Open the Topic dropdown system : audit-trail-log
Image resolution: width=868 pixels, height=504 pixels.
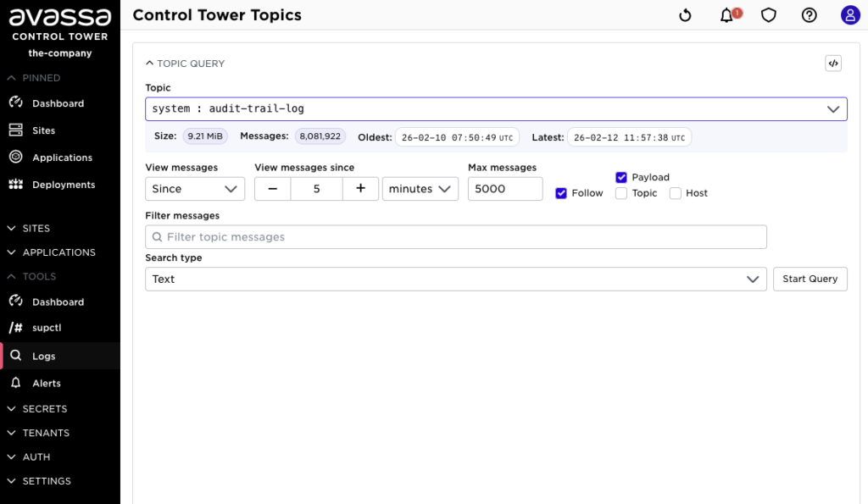(x=496, y=109)
